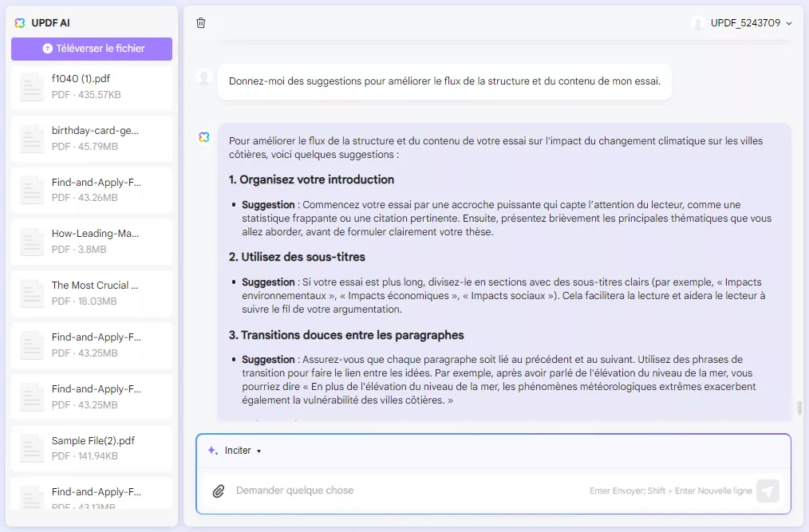809x532 pixels.
Task: Click the Téléverser le fichier button
Action: [x=91, y=49]
